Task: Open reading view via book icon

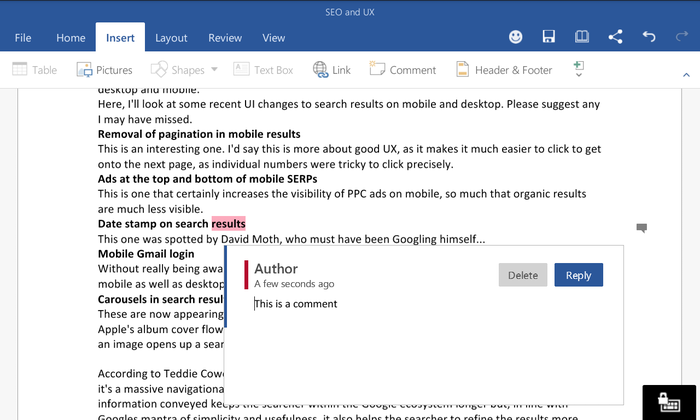Action: (x=581, y=37)
